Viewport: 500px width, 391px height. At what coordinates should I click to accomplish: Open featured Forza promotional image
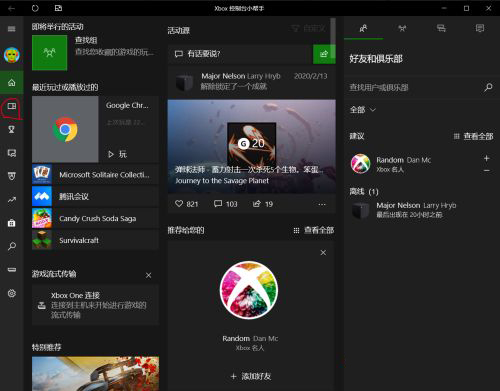point(95,373)
